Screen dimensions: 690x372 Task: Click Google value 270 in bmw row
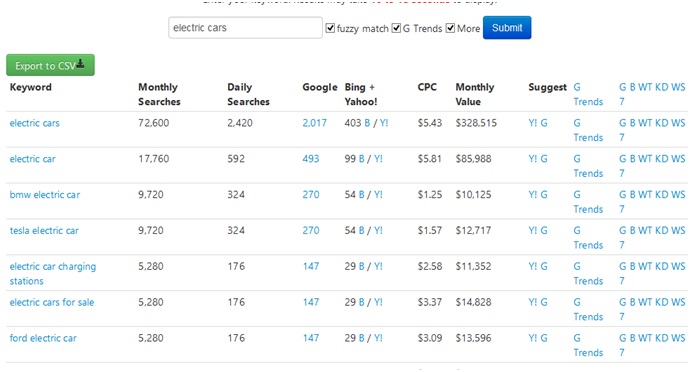coord(311,195)
